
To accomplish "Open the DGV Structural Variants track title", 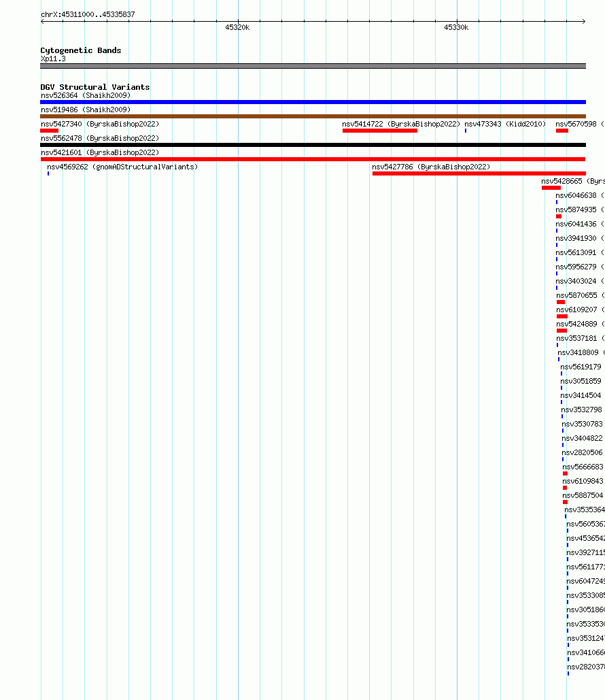I will [x=95, y=87].
